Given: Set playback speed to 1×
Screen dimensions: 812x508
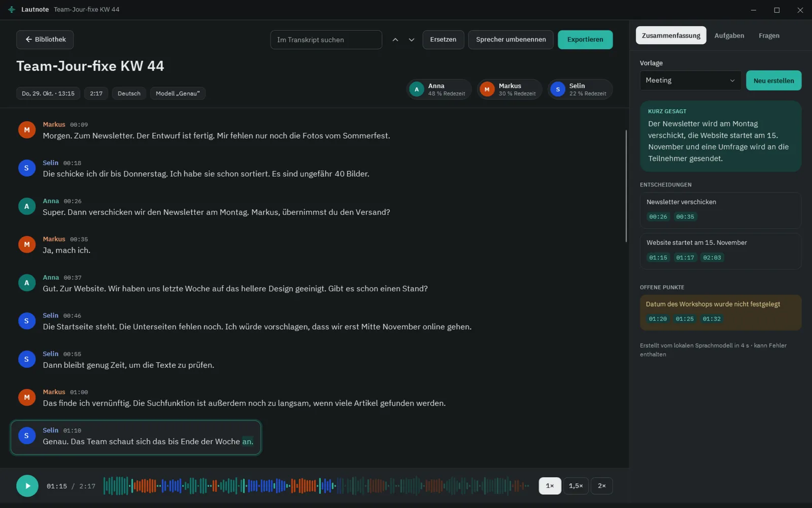Looking at the screenshot, I should tap(550, 486).
